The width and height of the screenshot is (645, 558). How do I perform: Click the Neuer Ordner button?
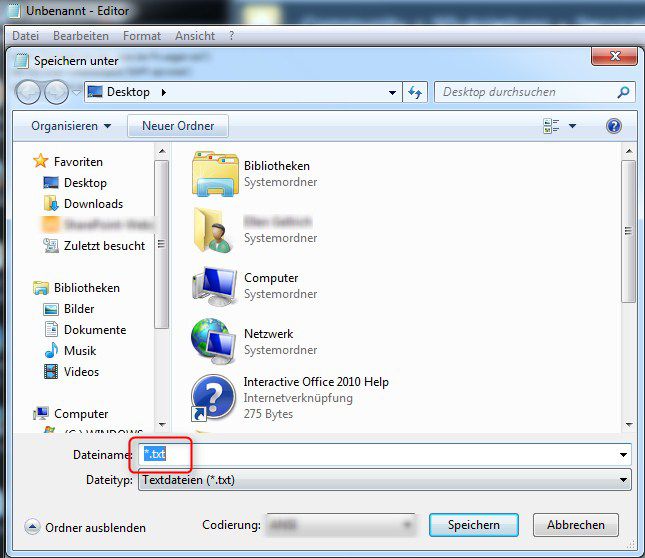[x=178, y=126]
